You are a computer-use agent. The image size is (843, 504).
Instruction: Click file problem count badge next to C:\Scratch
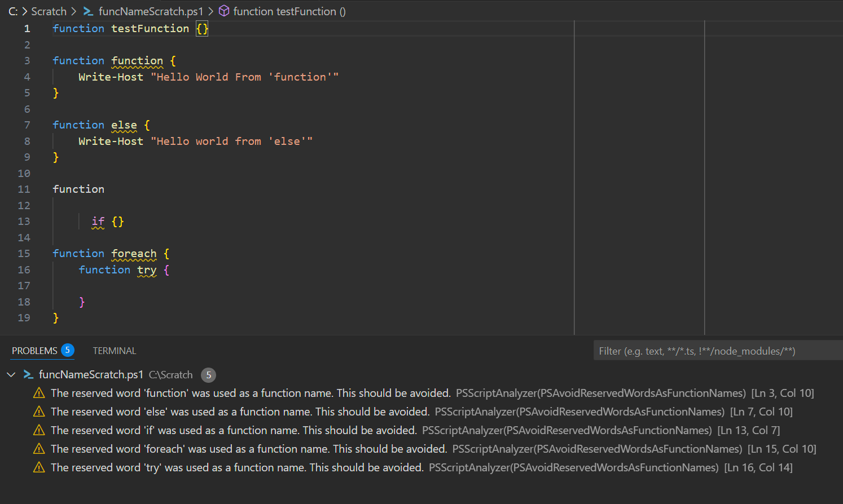(x=208, y=375)
